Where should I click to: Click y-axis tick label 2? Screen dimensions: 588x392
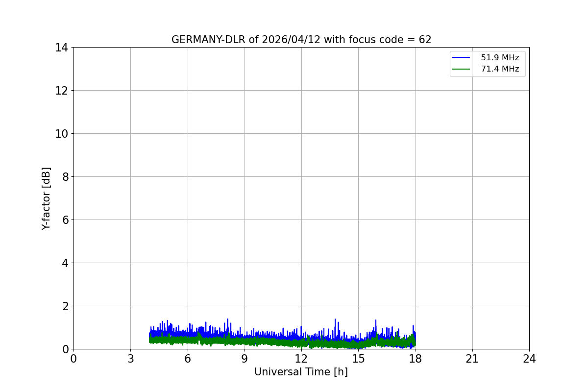click(x=65, y=306)
